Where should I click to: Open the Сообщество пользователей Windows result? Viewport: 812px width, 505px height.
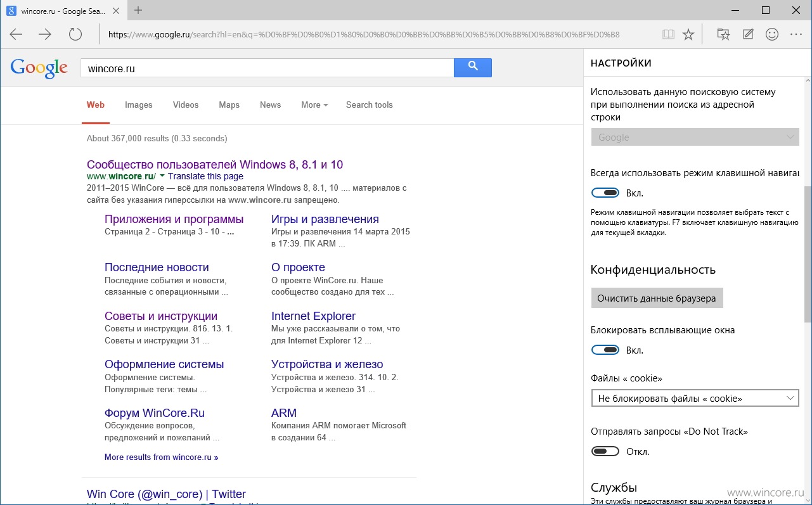click(215, 165)
